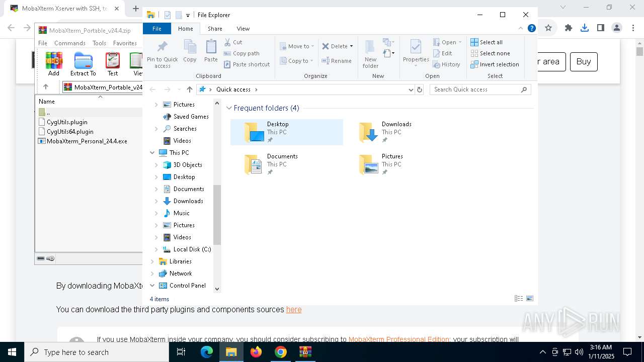Switch to the View ribbon tab
Viewport: 644px width, 362px height.
pos(243,29)
